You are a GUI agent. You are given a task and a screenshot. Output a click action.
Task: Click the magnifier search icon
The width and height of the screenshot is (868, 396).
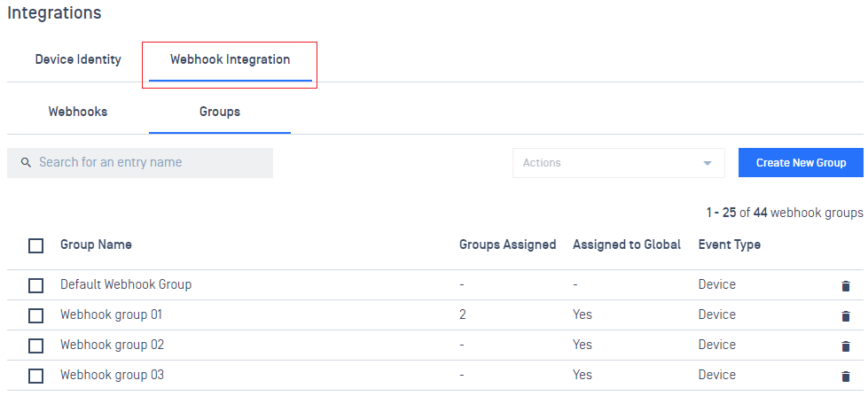26,163
